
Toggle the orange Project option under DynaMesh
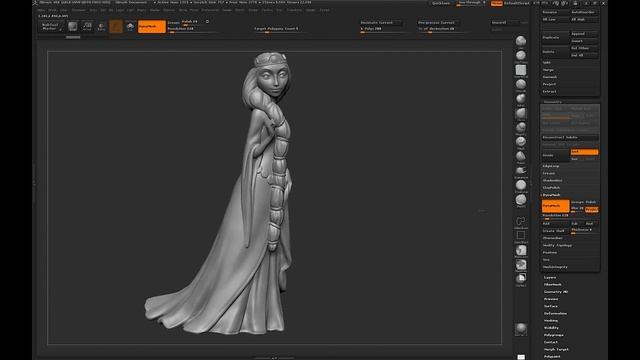592,209
